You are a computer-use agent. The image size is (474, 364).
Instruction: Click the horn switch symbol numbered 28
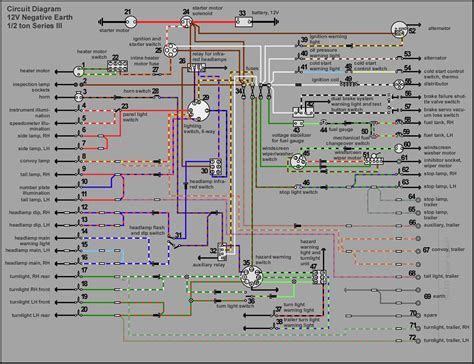[157, 97]
